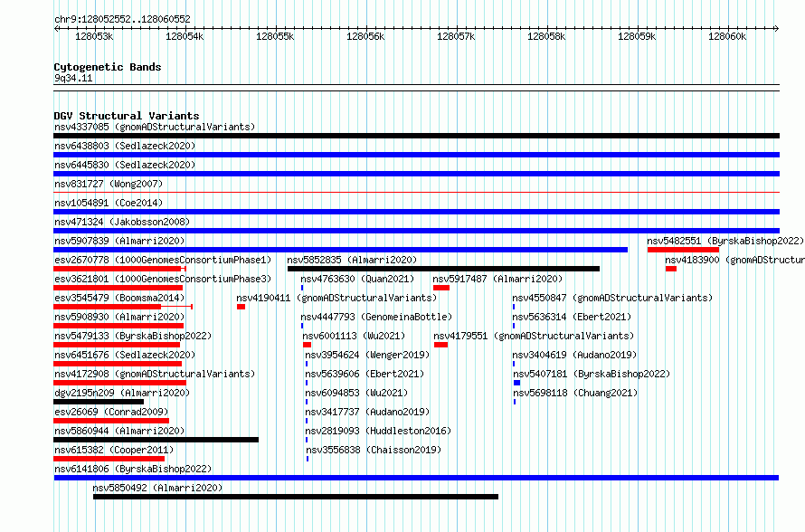Image resolution: width=805 pixels, height=532 pixels.
Task: Click red bar beneath nsv4179551
Action: [x=440, y=345]
